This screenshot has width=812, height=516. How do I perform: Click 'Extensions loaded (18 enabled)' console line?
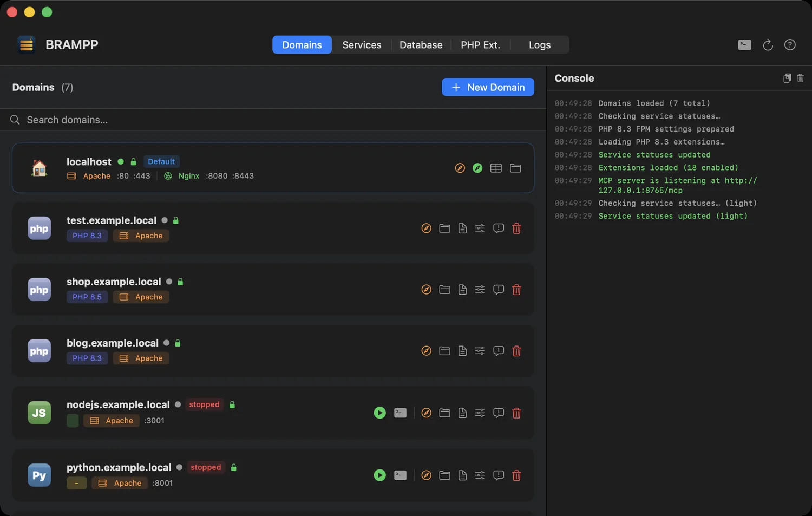[x=669, y=168]
